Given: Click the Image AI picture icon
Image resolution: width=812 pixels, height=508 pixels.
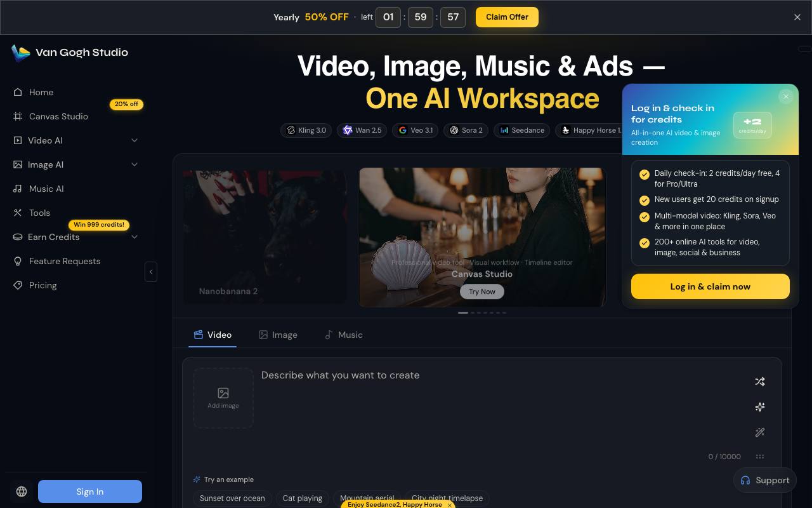Looking at the screenshot, I should (18, 164).
